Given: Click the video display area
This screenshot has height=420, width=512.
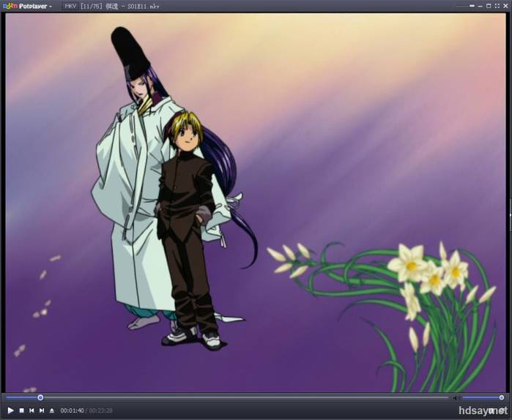Looking at the screenshot, I should pos(256,203).
